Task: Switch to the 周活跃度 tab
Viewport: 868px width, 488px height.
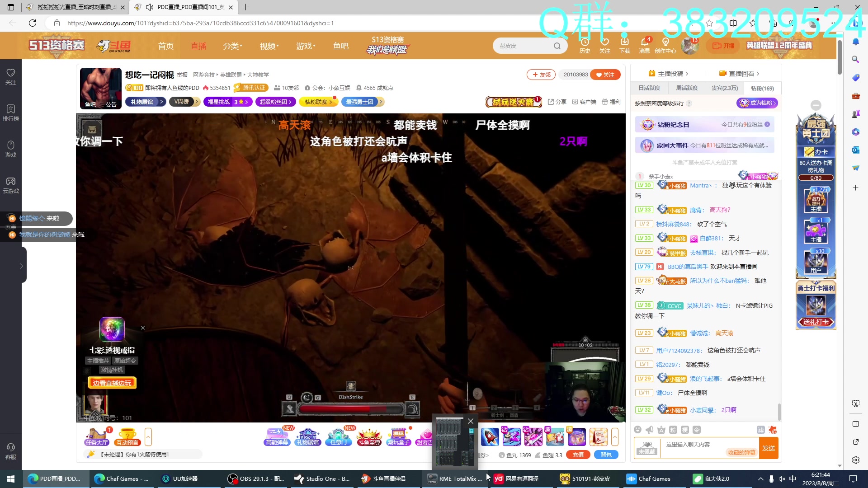Action: click(x=687, y=88)
